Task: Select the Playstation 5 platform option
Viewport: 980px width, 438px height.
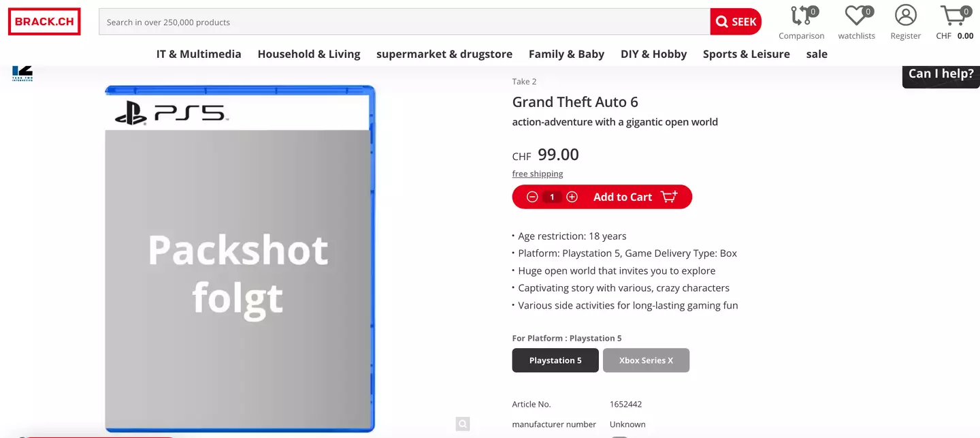Action: 555,360
